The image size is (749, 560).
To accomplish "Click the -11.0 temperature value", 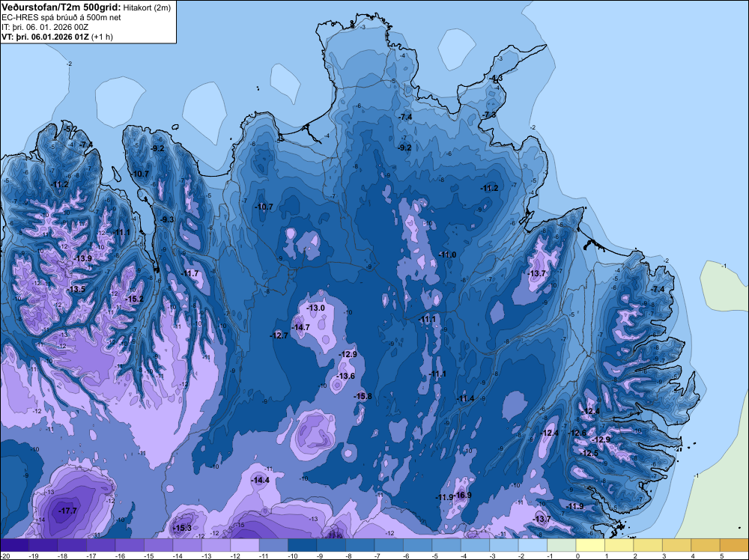I will click(447, 255).
